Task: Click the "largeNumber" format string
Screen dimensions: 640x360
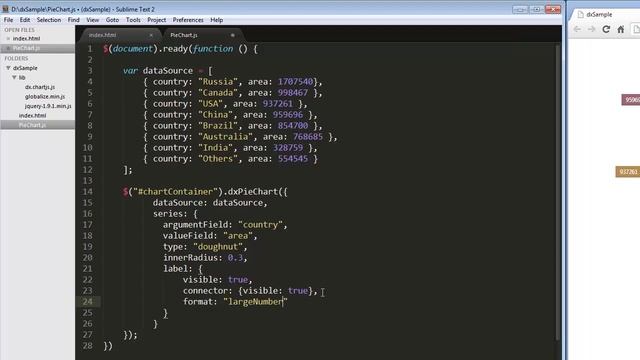Action: pyautogui.click(x=256, y=302)
